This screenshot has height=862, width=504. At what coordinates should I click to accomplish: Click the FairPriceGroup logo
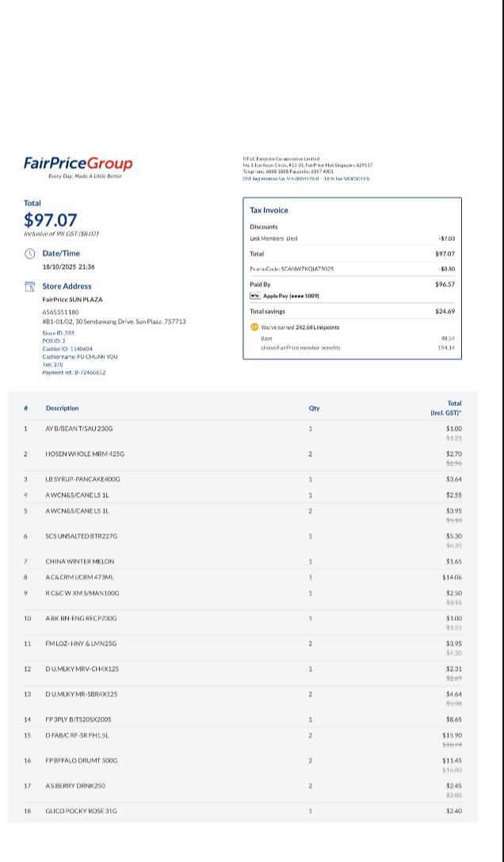(x=78, y=167)
